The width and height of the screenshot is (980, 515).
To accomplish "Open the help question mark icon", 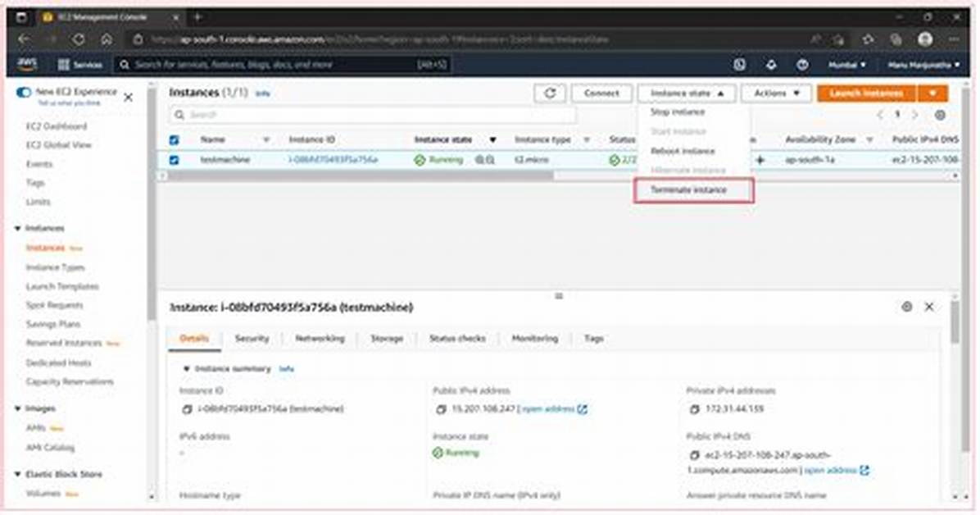I will (802, 65).
